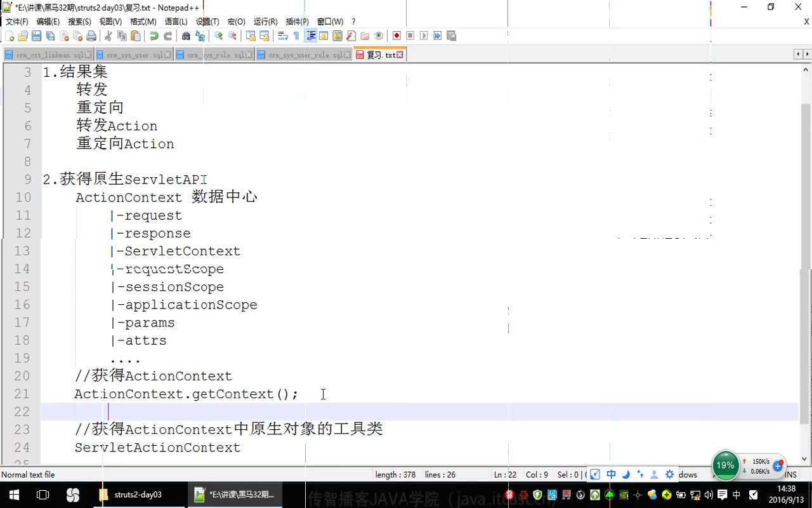Click volume speaker tray icon
The height and width of the screenshot is (508, 812).
[x=709, y=495]
